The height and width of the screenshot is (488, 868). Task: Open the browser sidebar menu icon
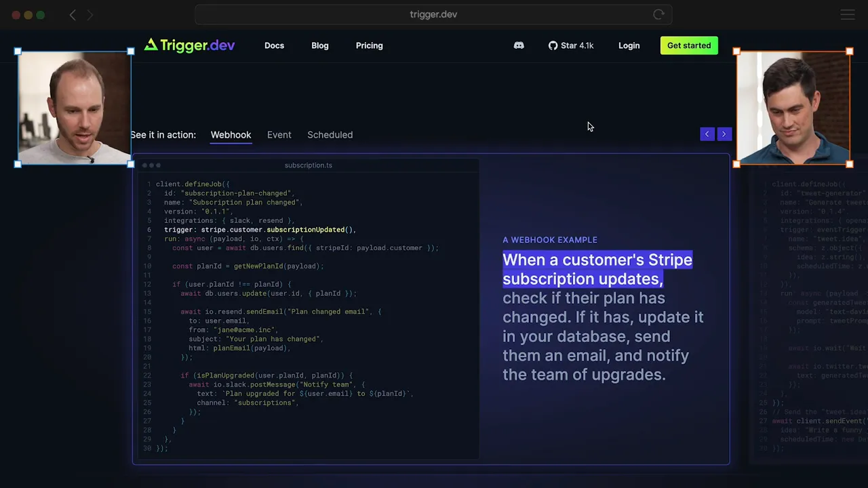tap(847, 14)
